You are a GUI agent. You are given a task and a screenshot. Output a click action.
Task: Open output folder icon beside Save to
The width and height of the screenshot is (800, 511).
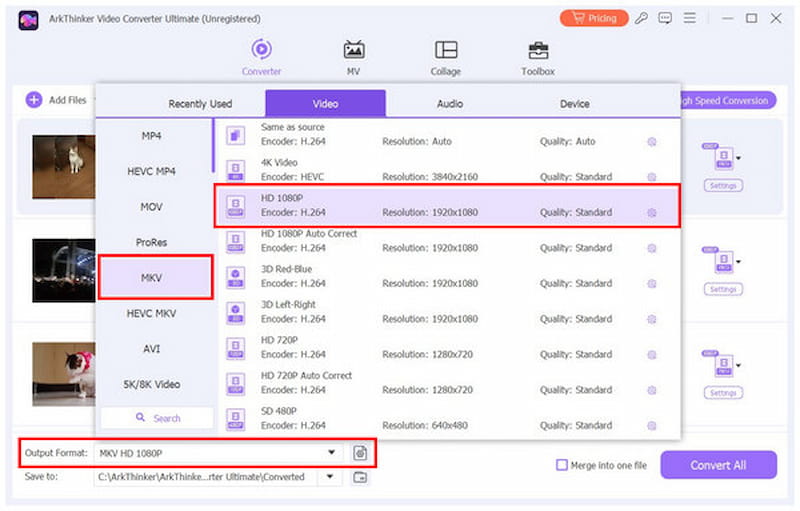360,477
